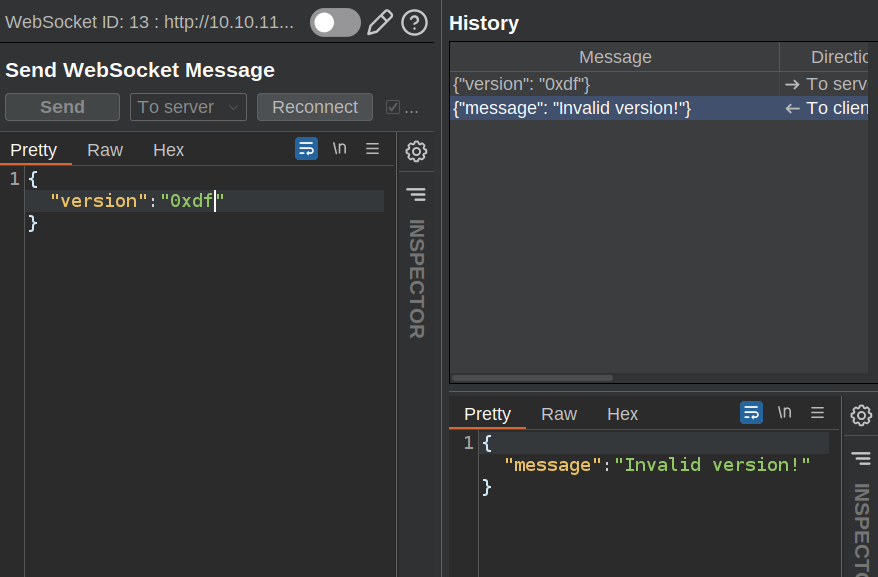Open settings gear beside response viewer
Image resolution: width=878 pixels, height=577 pixels.
861,415
